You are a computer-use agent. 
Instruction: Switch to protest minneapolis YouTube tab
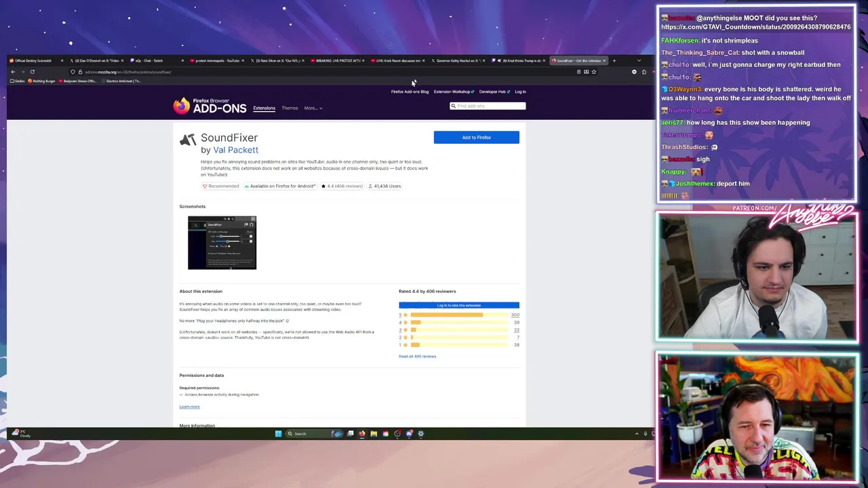[217, 61]
